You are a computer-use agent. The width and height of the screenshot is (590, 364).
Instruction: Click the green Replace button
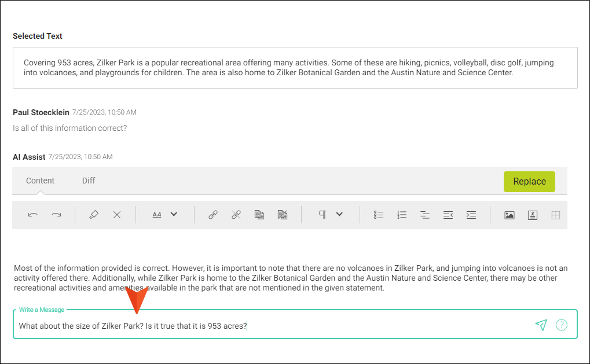(x=529, y=182)
